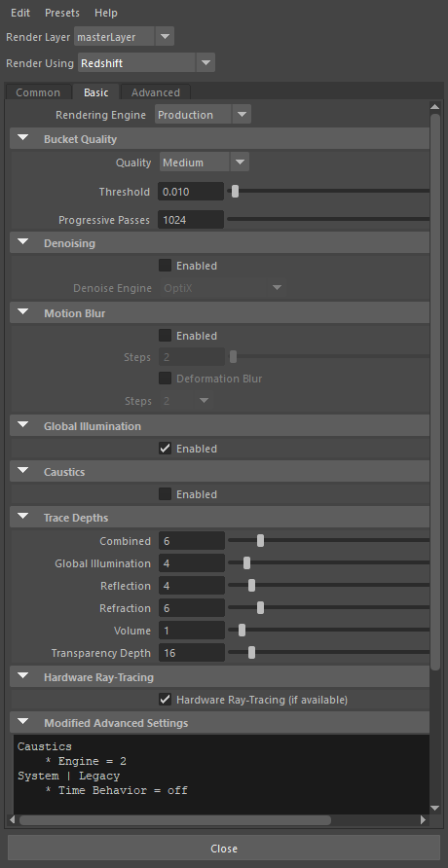Collapse the Hardware Ray-Tracing section

point(22,676)
